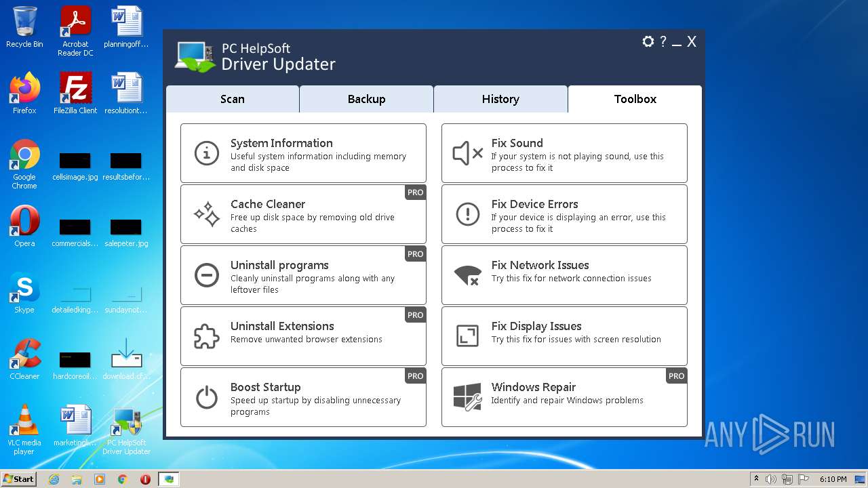Click the System Information info icon

(207, 153)
